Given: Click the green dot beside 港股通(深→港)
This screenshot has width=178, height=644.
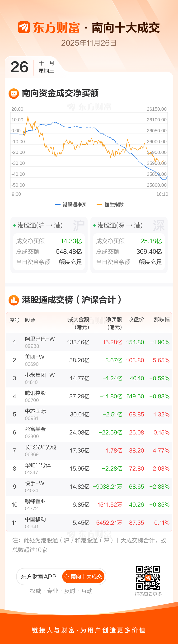Looking at the screenshot, I should click(94, 225).
